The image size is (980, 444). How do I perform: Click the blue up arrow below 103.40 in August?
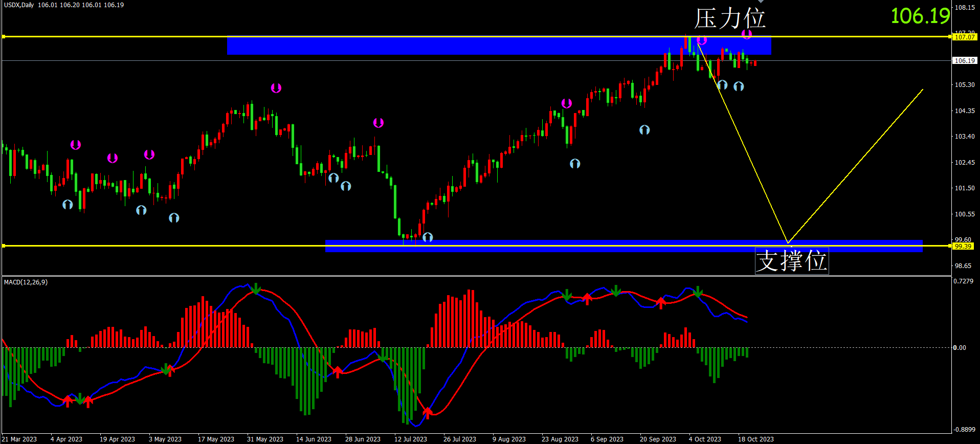coord(575,164)
